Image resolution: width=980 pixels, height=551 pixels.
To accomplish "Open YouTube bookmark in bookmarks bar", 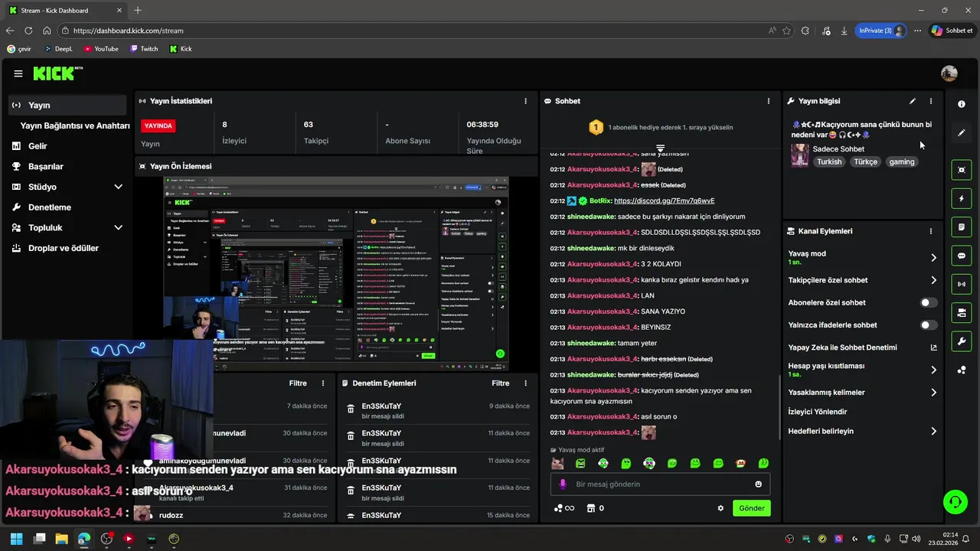I will click(101, 49).
